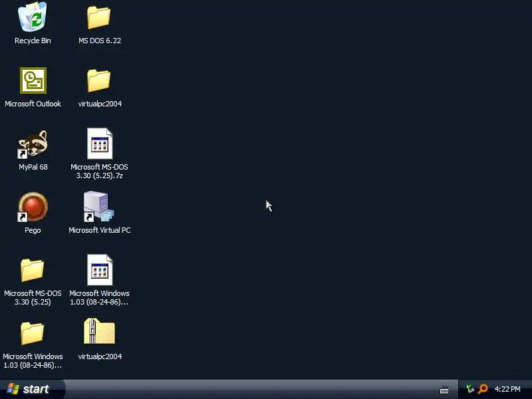
Task: Click the keyboard icon on the taskbar
Action: (444, 390)
